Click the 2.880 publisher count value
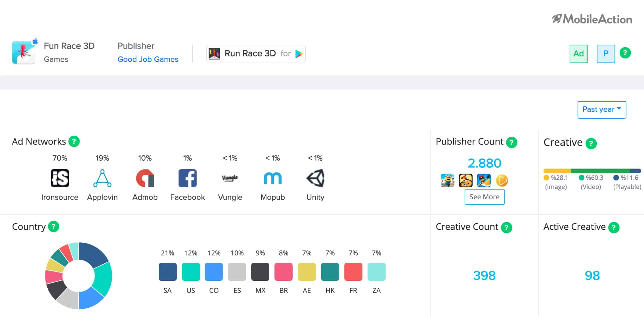644x317 pixels. pyautogui.click(x=484, y=163)
